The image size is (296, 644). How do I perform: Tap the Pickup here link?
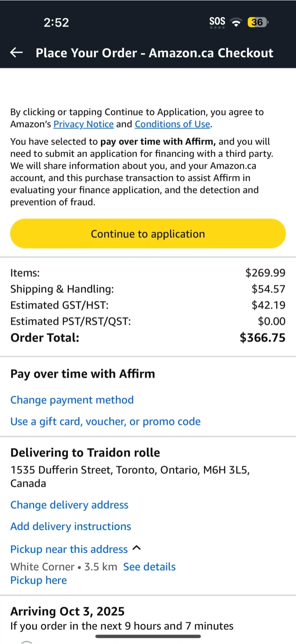(x=38, y=580)
